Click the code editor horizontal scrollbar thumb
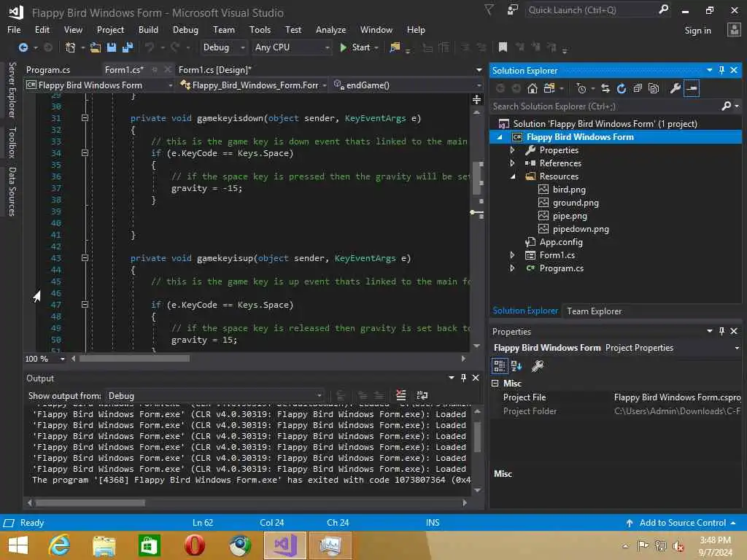 point(134,359)
